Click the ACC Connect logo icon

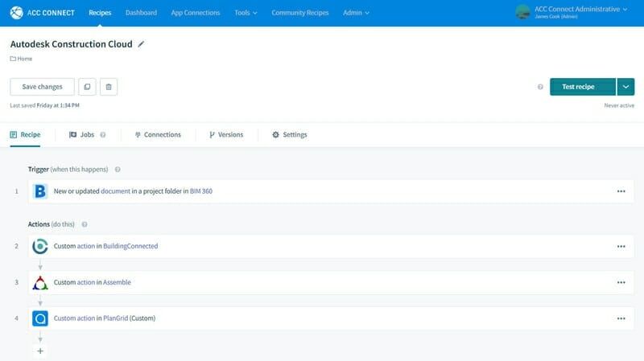(x=16, y=13)
